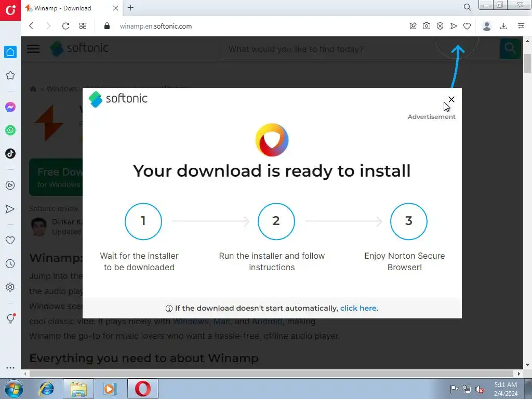Image resolution: width=532 pixels, height=399 pixels.
Task: Open File Explorer from taskbar
Action: click(78, 389)
